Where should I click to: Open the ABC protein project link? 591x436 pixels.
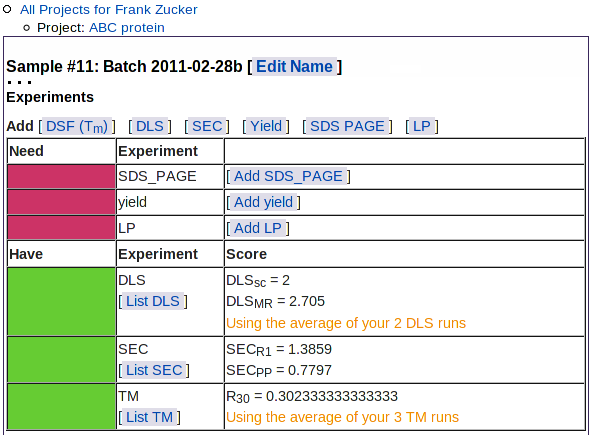[127, 28]
